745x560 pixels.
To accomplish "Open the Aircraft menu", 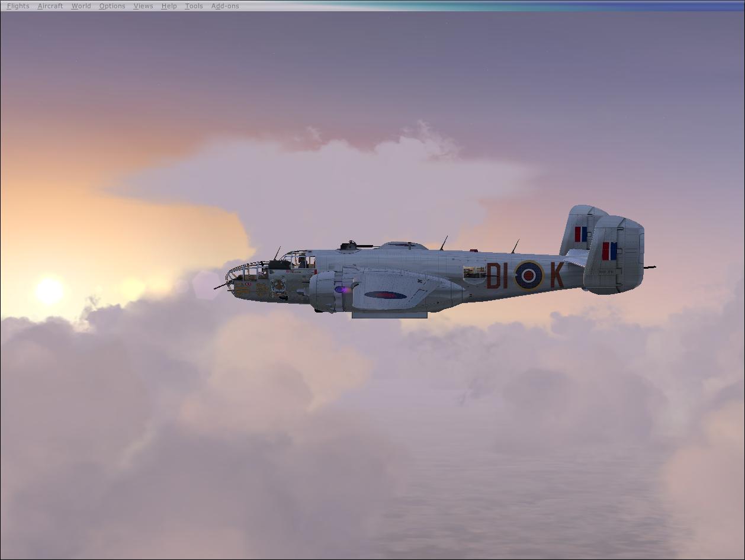I will (50, 6).
